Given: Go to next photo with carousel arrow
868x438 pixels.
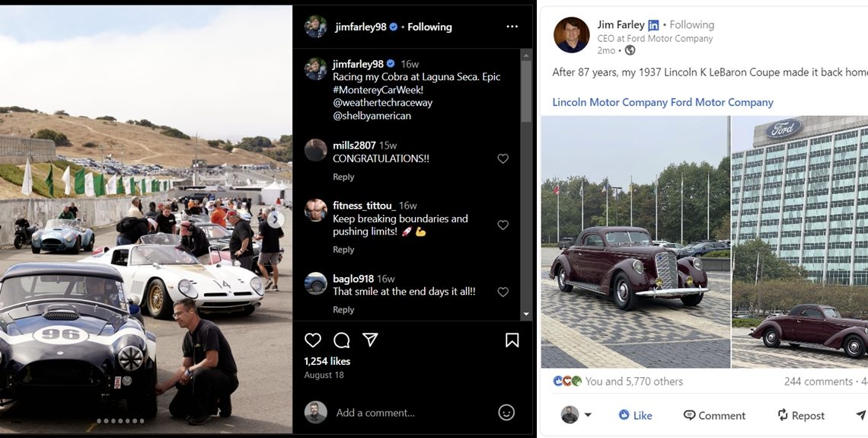Looking at the screenshot, I should tap(276, 219).
